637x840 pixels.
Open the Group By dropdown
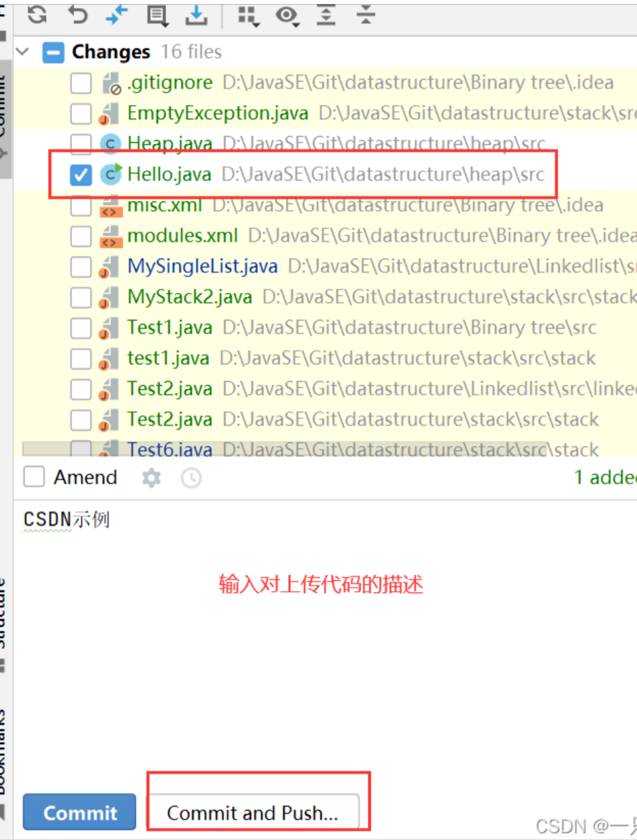tap(248, 16)
